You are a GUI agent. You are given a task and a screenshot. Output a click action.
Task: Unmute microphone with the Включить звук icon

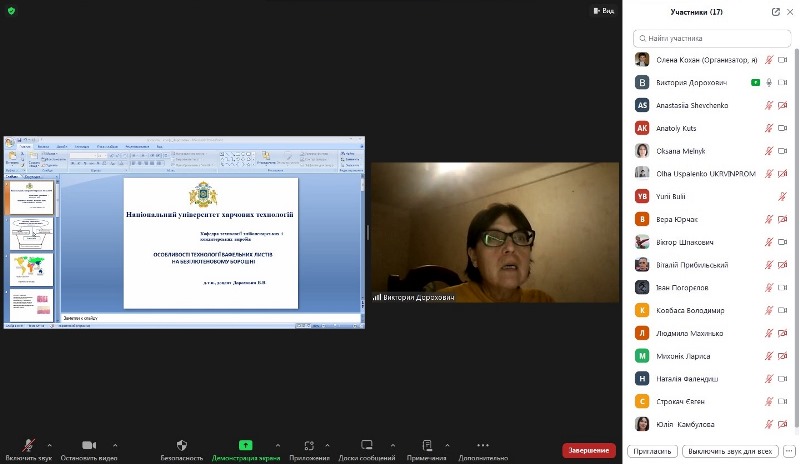[29, 445]
